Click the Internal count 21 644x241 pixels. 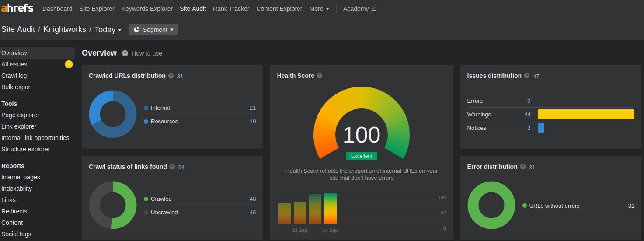(x=253, y=108)
